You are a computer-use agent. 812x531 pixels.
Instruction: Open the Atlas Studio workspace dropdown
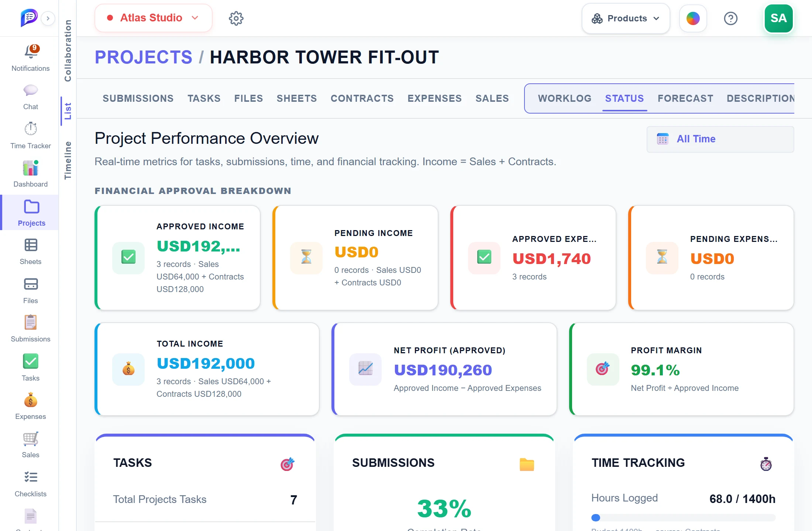(153, 18)
